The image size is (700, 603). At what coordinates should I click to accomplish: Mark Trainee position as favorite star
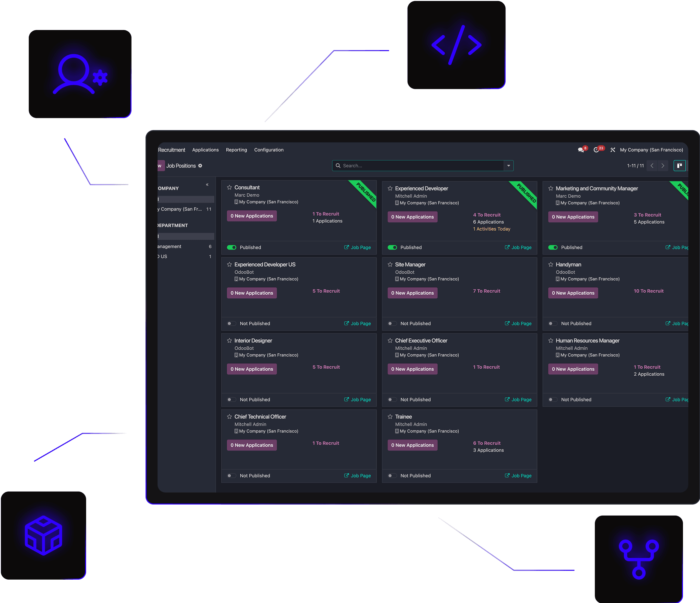[x=390, y=417]
